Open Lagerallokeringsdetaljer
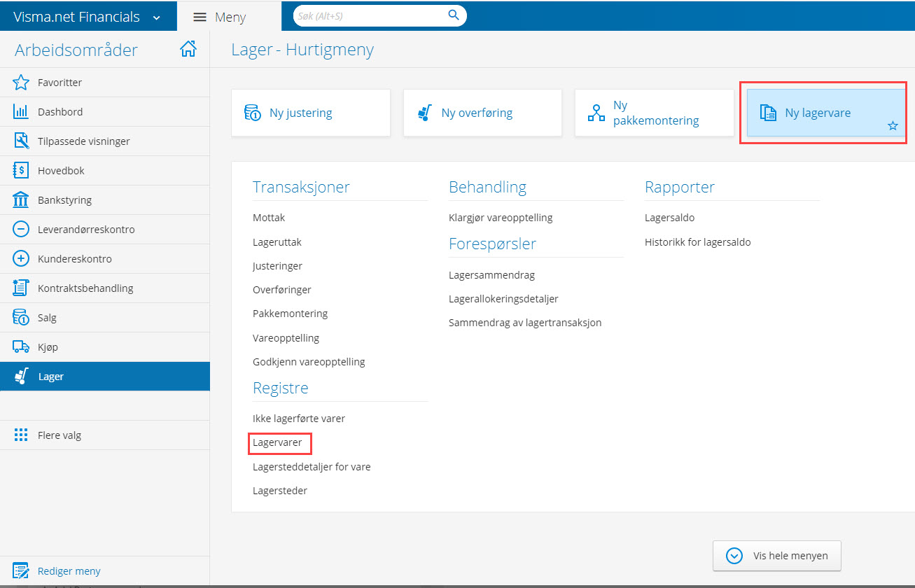 point(503,299)
